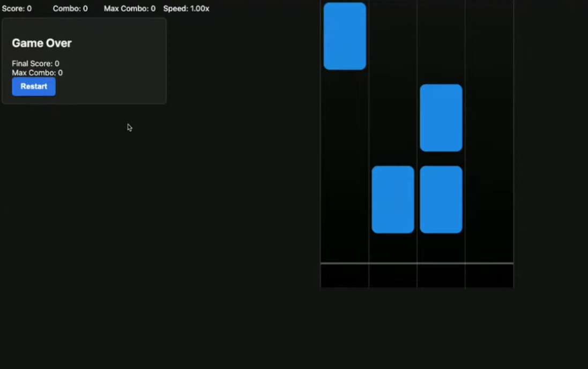Click the divider between the first and second lanes
The image size is (588, 369).
tap(369, 134)
